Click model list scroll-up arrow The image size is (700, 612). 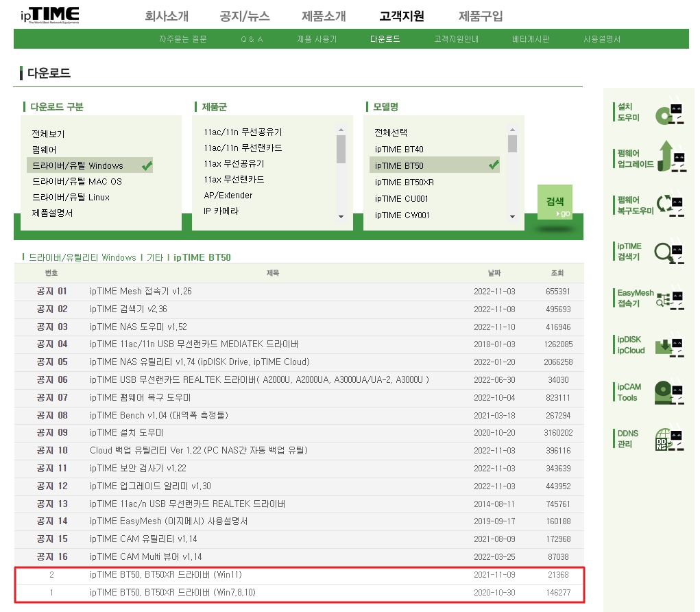(x=513, y=130)
